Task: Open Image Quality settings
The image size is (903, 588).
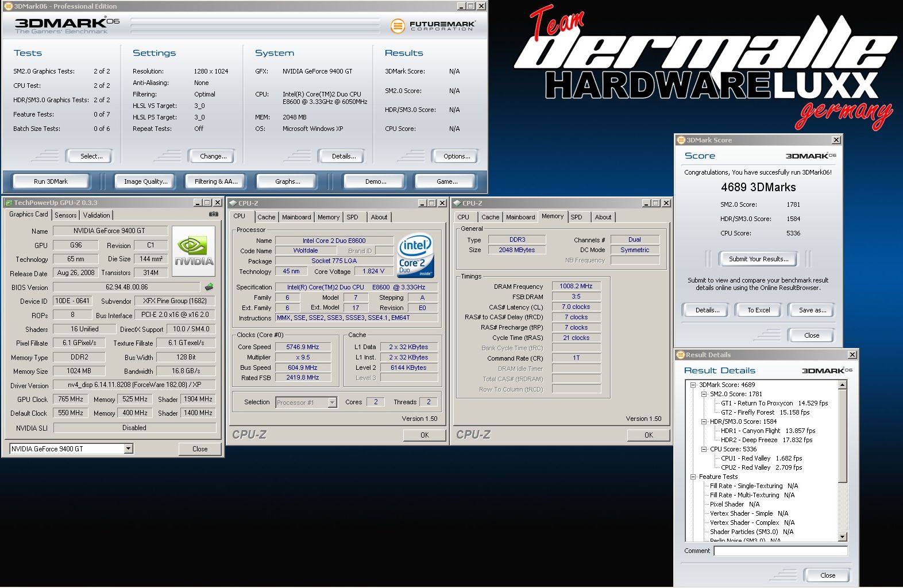Action: point(146,181)
